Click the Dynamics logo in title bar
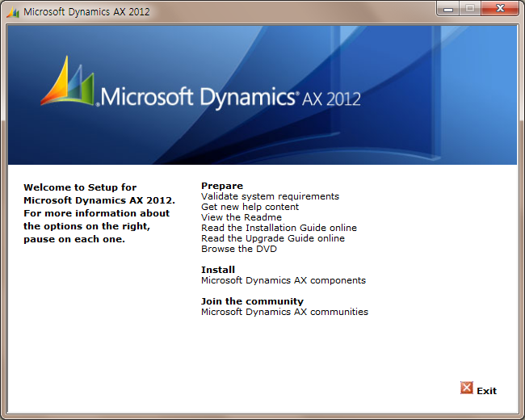This screenshot has width=525, height=420. click(13, 12)
